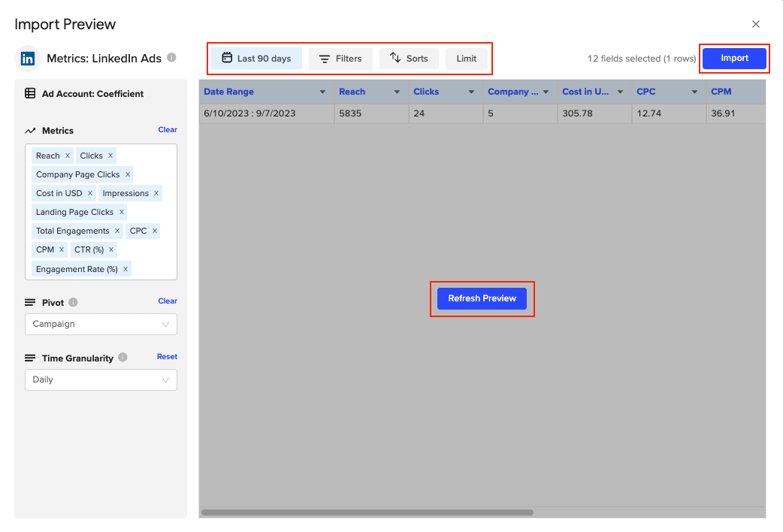Click inside the Metrics tag input box
The width and height of the screenshot is (783, 532).
[101, 212]
